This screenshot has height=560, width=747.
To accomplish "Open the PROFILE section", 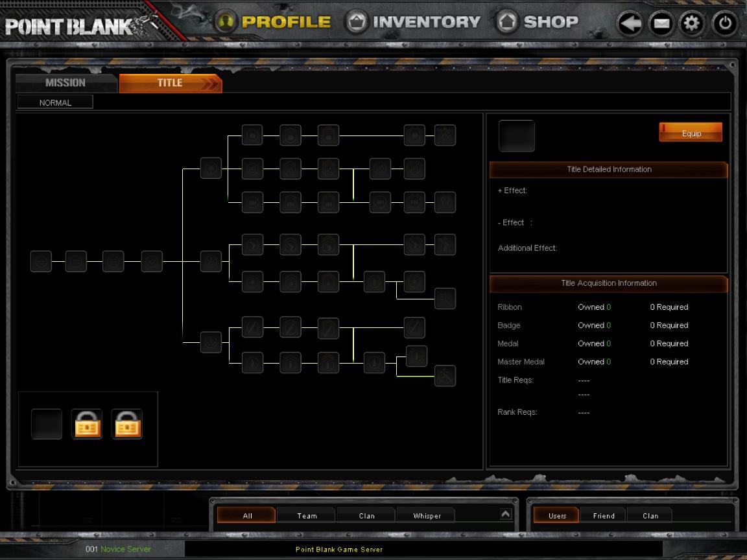I will coord(274,22).
